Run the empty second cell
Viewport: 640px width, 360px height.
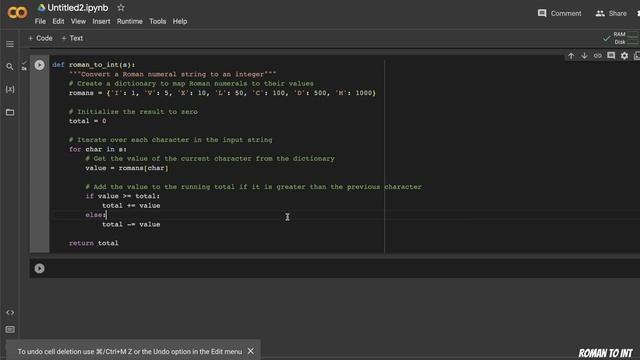(40, 269)
